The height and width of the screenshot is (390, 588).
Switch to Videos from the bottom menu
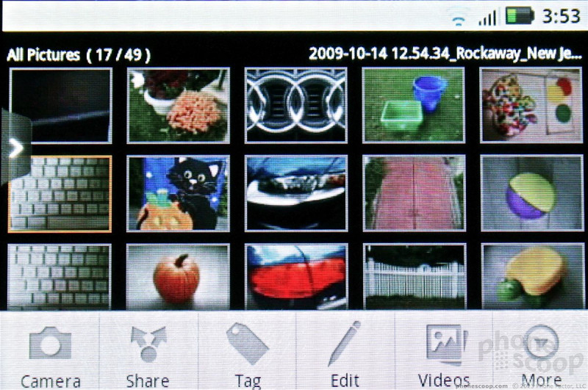point(444,351)
